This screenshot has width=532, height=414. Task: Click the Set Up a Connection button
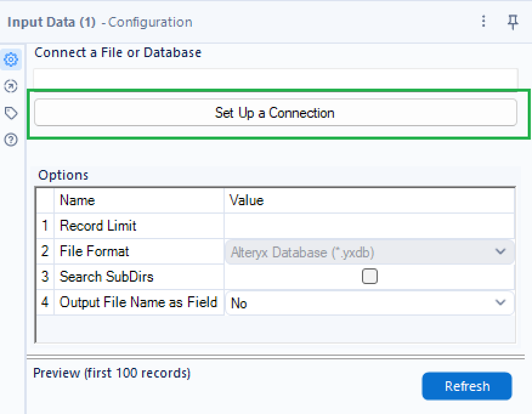[275, 113]
